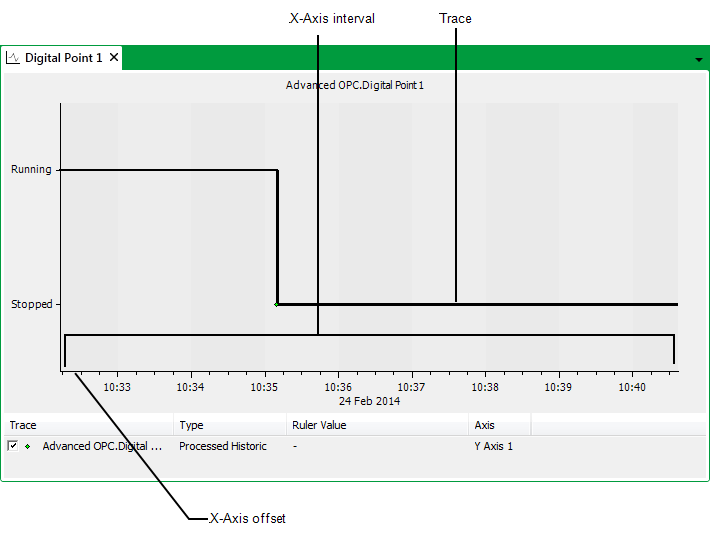Click the trend chart icon on the tab

coord(13,58)
